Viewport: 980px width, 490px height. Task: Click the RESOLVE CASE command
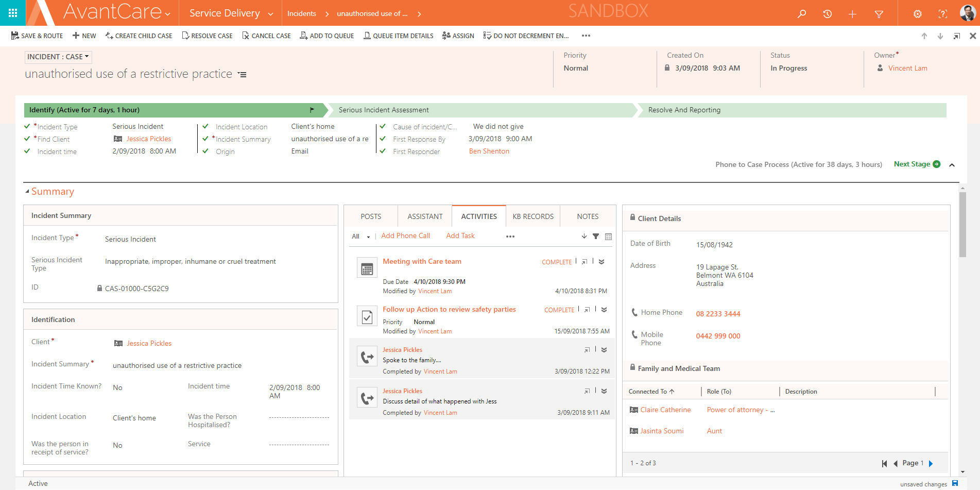click(x=207, y=36)
